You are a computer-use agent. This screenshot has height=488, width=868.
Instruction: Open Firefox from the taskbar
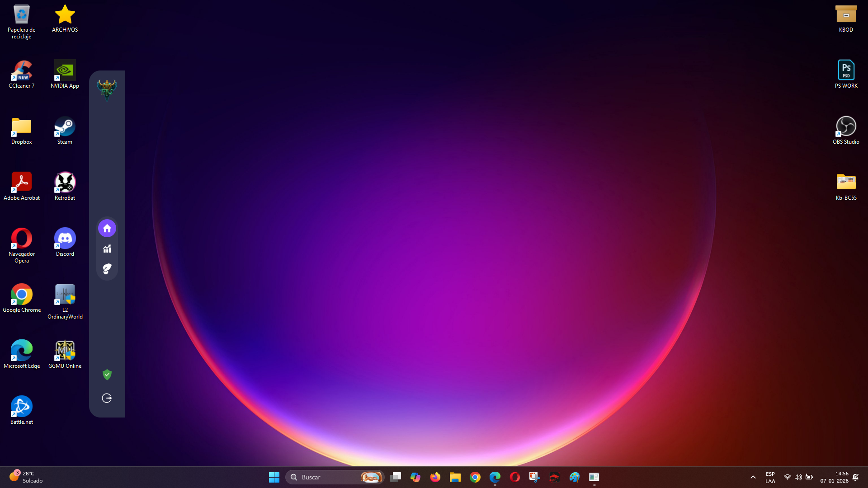[x=435, y=477]
